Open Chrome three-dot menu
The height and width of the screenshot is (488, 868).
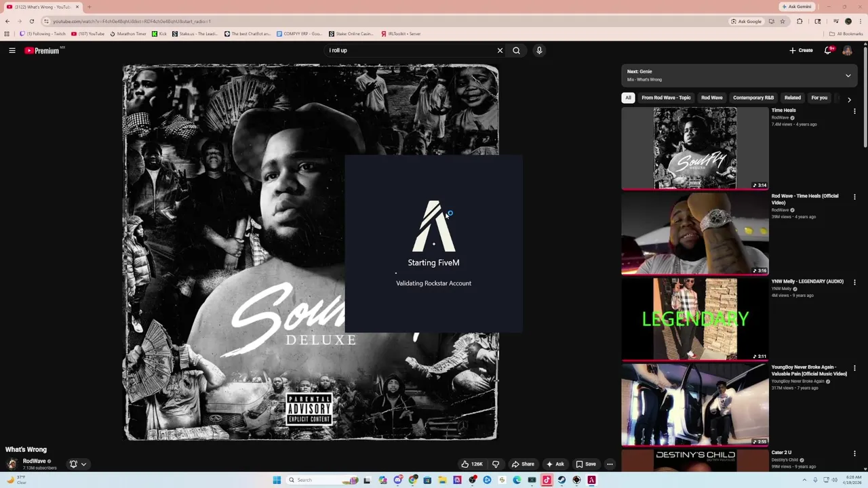coord(860,21)
